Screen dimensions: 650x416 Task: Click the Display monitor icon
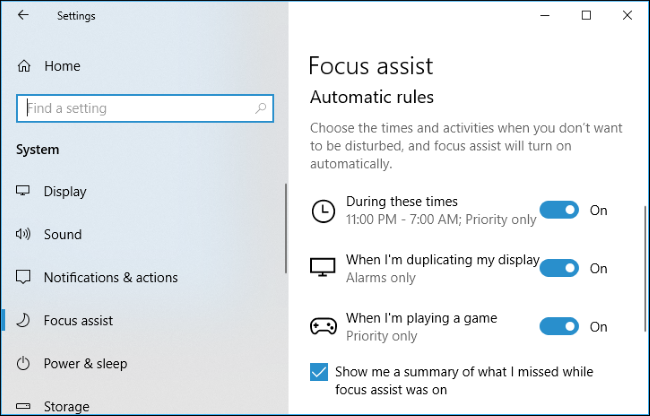point(24,191)
